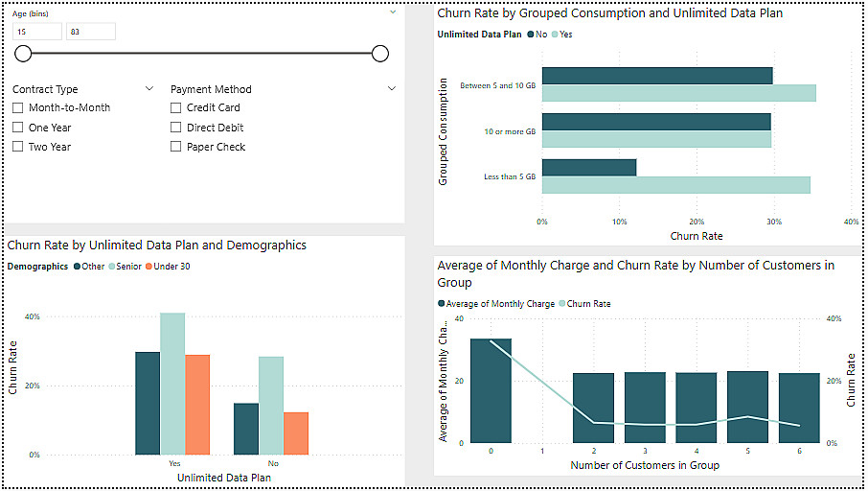Enable the Credit Card payment filter
This screenshot has width=868, height=491.
coord(176,108)
